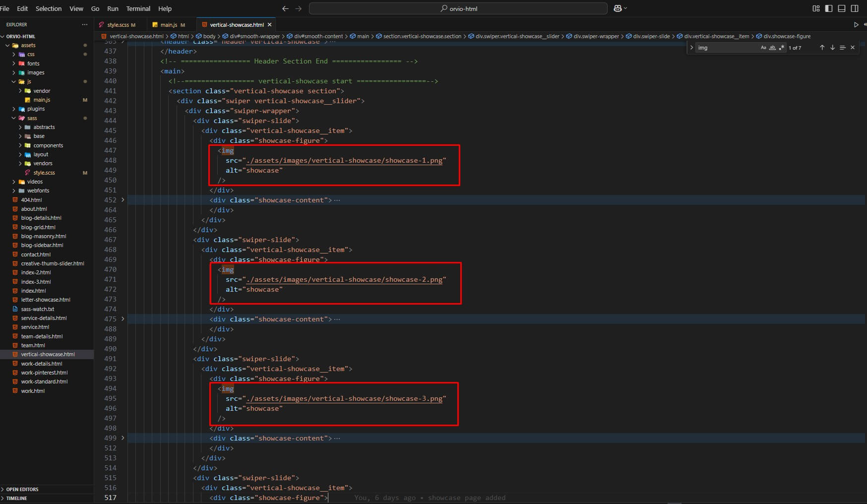Image resolution: width=867 pixels, height=504 pixels.
Task: Open the Copilot chat icon
Action: 618,8
